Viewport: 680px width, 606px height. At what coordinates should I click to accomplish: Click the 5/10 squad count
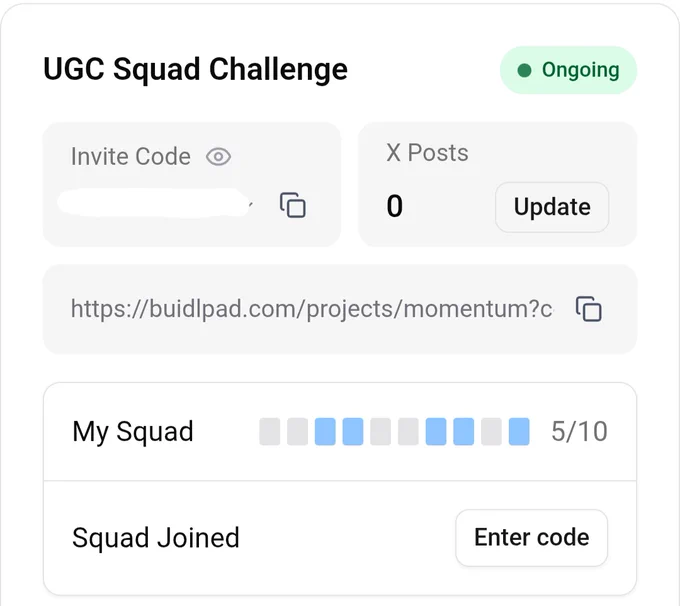pos(579,432)
